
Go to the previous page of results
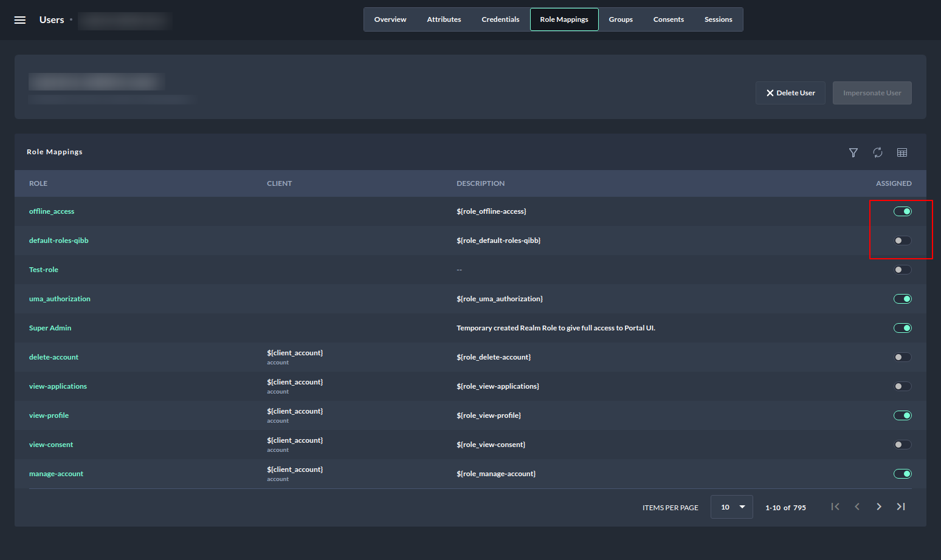point(857,507)
